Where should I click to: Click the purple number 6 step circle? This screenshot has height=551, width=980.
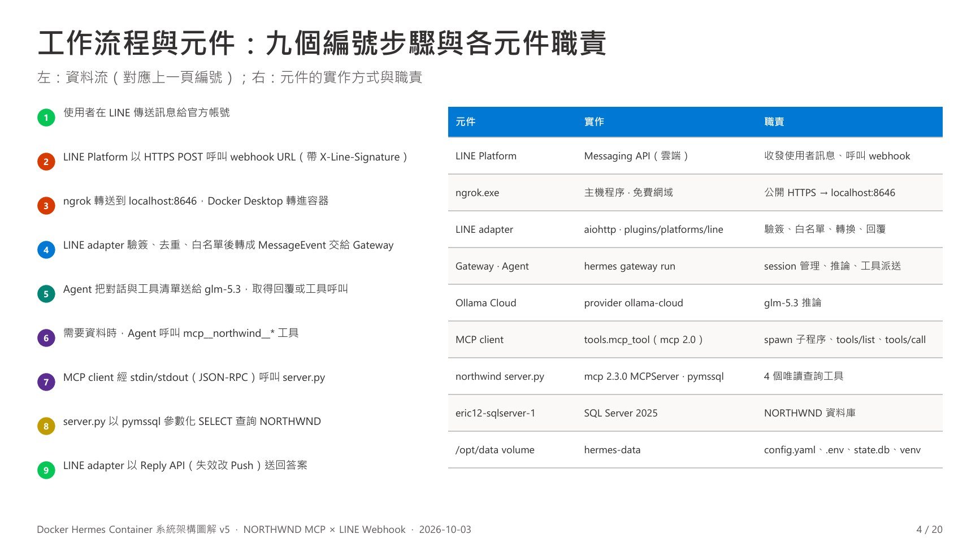(46, 338)
